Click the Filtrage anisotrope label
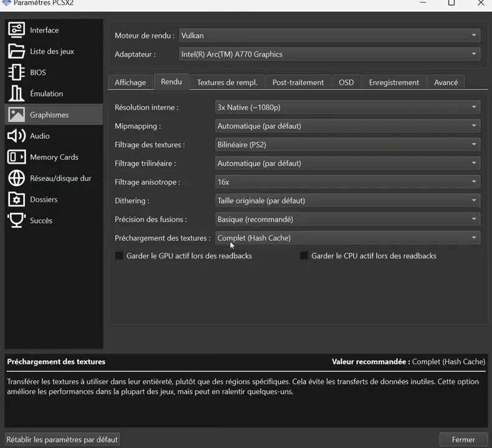Image resolution: width=492 pixels, height=448 pixels. coord(148,182)
